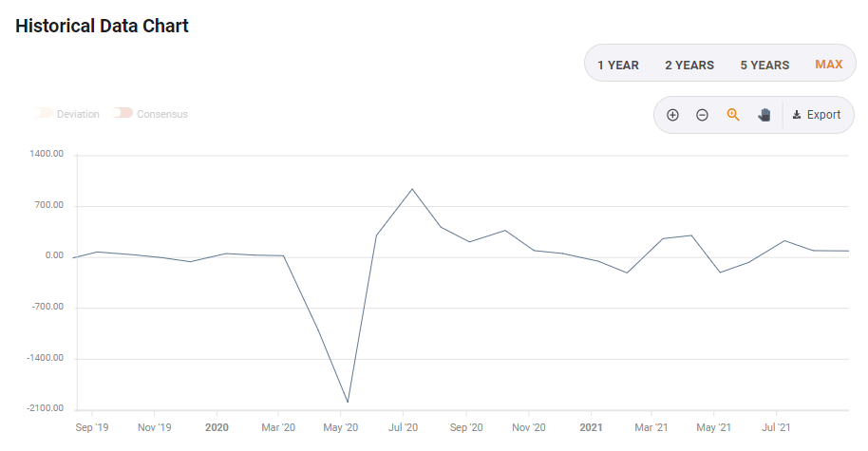
Task: Click the zoom in plus icon
Action: coord(672,115)
